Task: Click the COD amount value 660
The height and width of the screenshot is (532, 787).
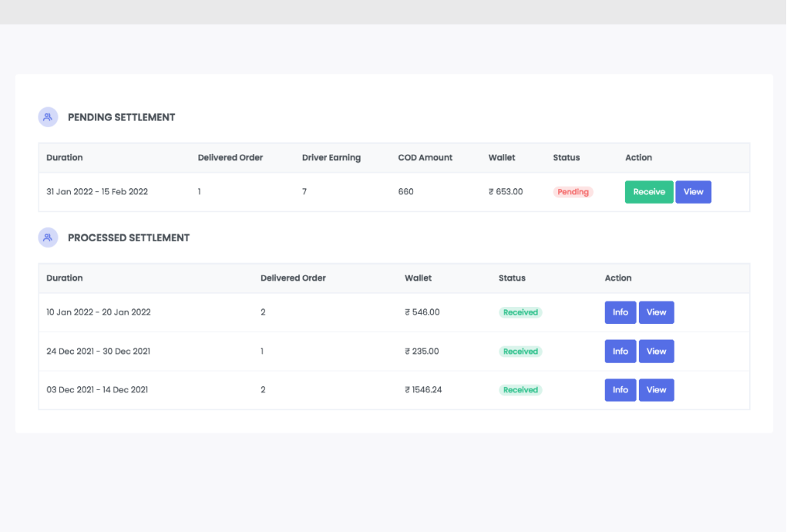Action: click(x=405, y=192)
